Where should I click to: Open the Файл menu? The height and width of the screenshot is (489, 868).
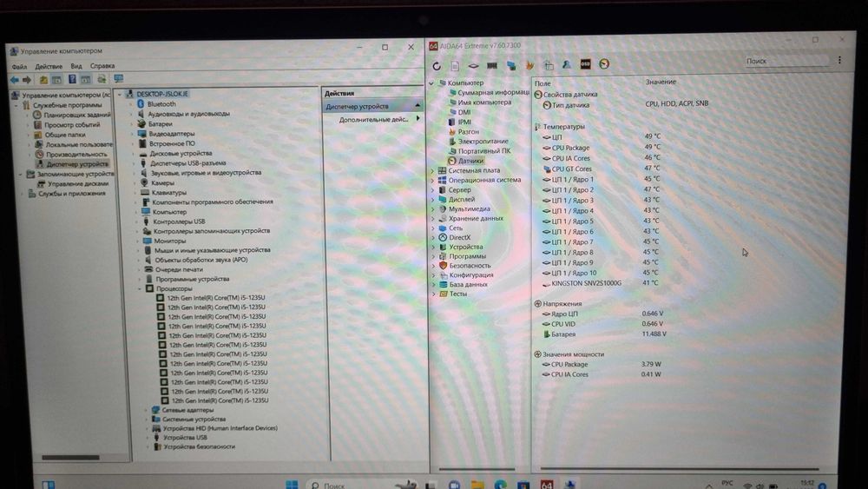point(19,67)
